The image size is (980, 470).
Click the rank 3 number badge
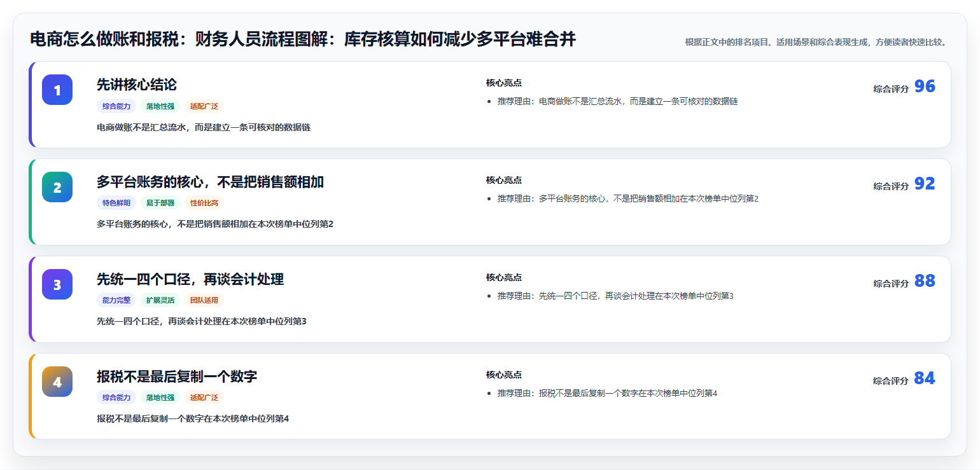coord(57,284)
